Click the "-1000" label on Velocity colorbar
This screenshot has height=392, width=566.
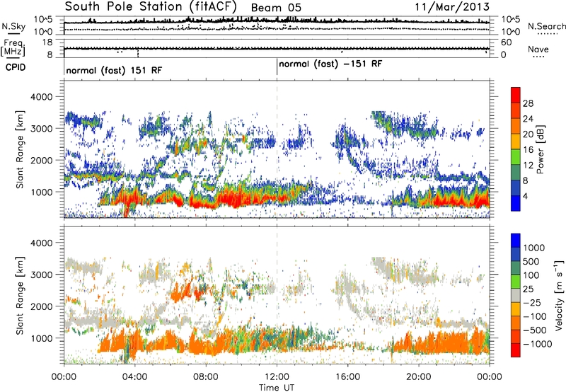pyautogui.click(x=537, y=344)
